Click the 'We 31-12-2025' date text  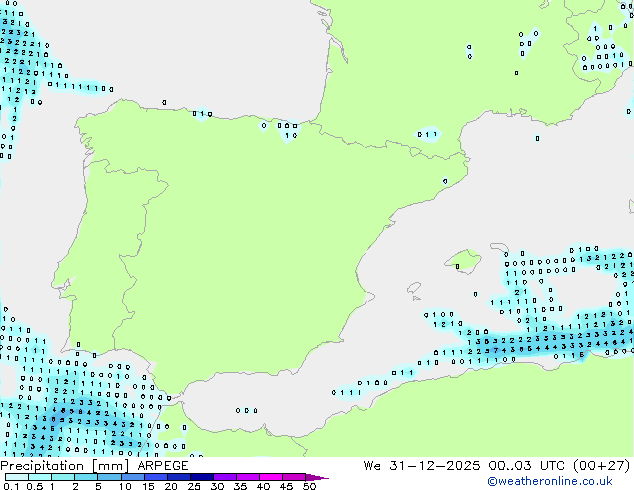(422, 466)
